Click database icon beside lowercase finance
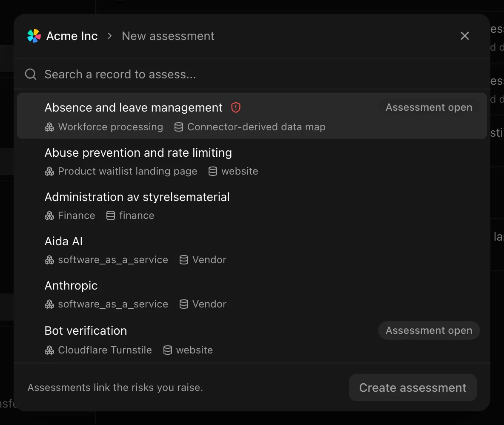 [111, 216]
